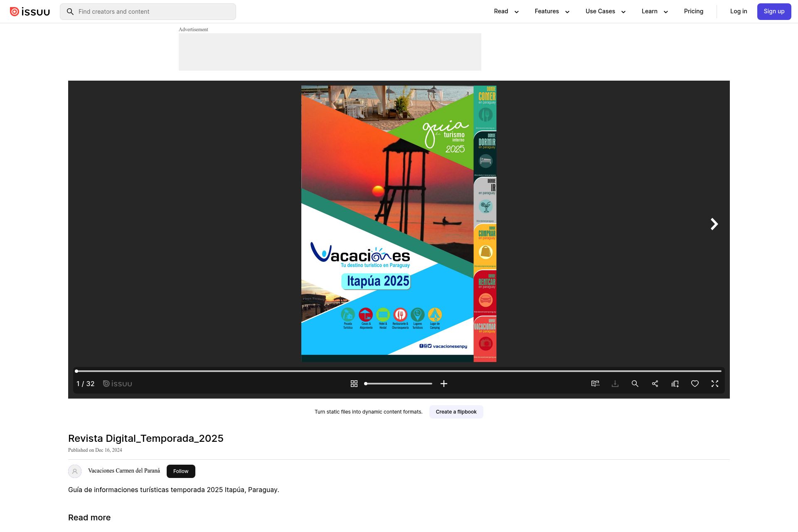Open the Learn navigation menu
Image resolution: width=798 pixels, height=532 pixels.
point(655,11)
